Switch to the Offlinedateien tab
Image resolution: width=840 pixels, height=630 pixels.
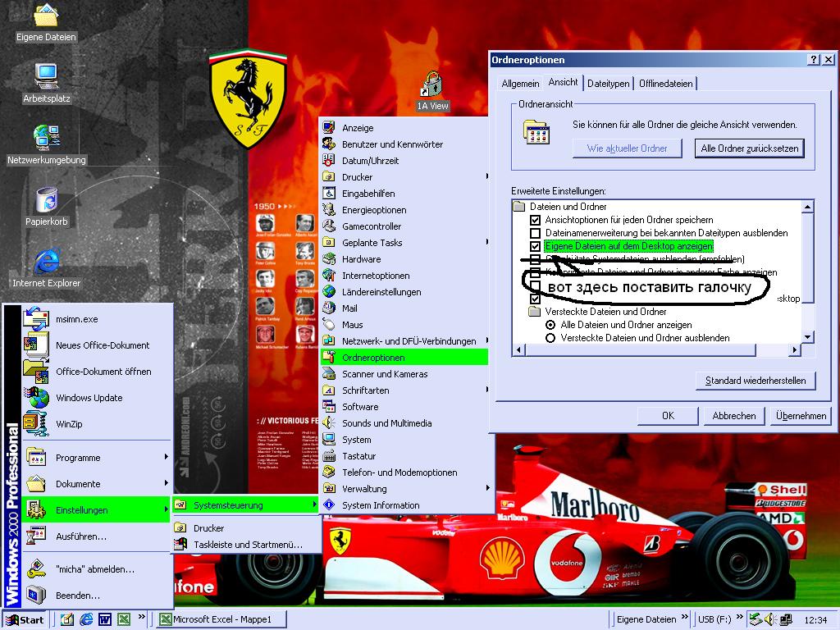click(666, 84)
